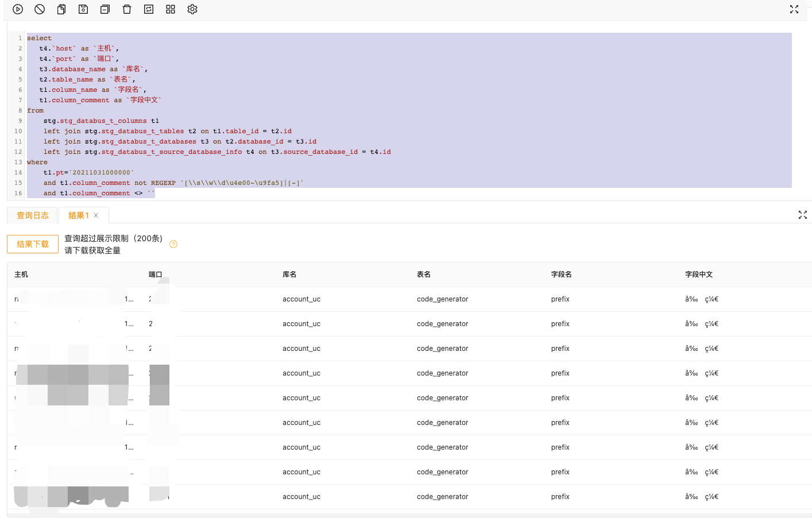Viewport: 812px width, 518px height.
Task: Click garbled 字段中文 value in first row
Action: pyautogui.click(x=702, y=299)
